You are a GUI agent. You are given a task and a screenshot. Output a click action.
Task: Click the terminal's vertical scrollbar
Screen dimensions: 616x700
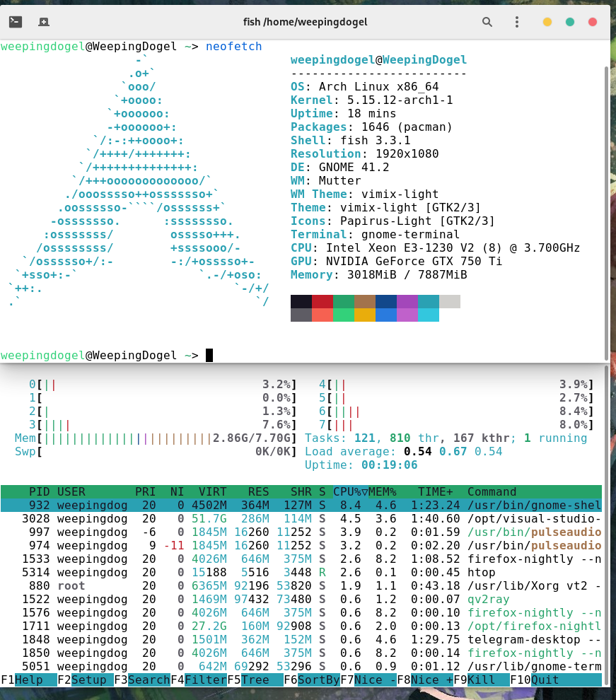pos(605,212)
